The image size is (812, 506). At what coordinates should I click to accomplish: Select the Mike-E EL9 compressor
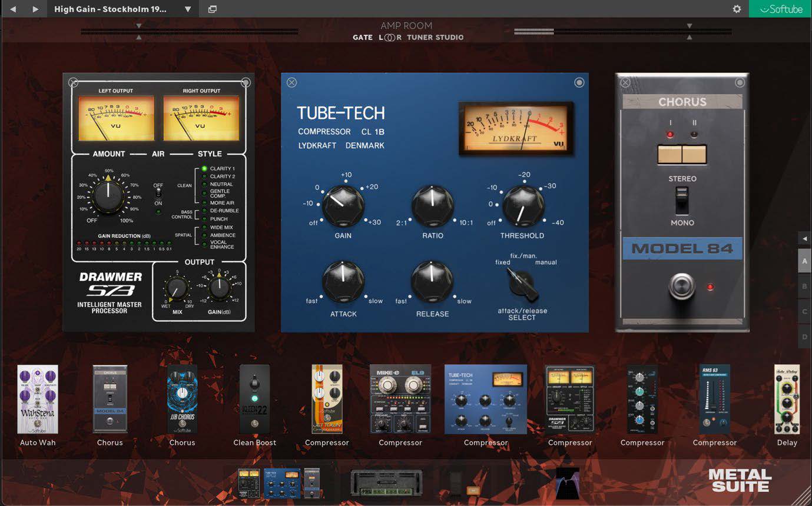400,399
